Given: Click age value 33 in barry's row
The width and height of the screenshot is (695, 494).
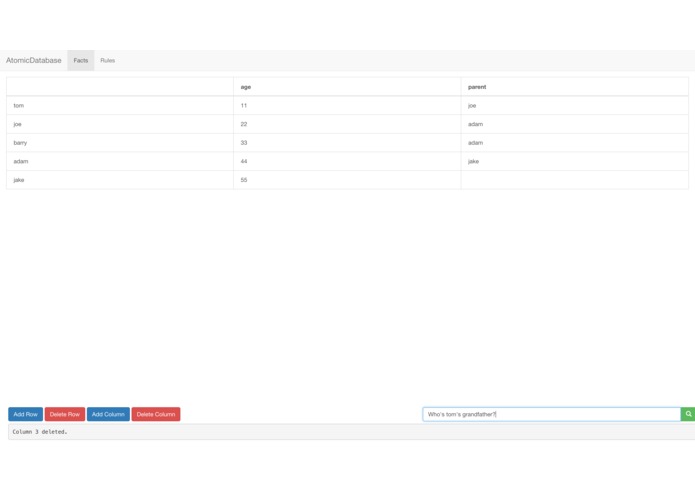Looking at the screenshot, I should (x=347, y=143).
